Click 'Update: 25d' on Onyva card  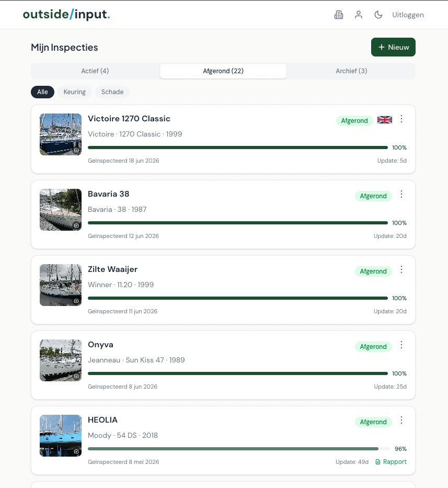coord(390,387)
